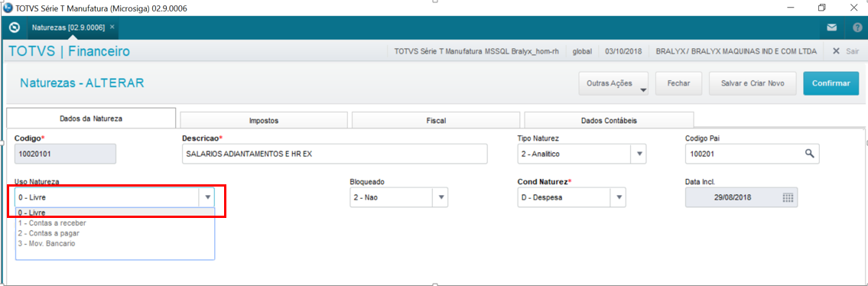Click the Confirmar button

(x=831, y=83)
